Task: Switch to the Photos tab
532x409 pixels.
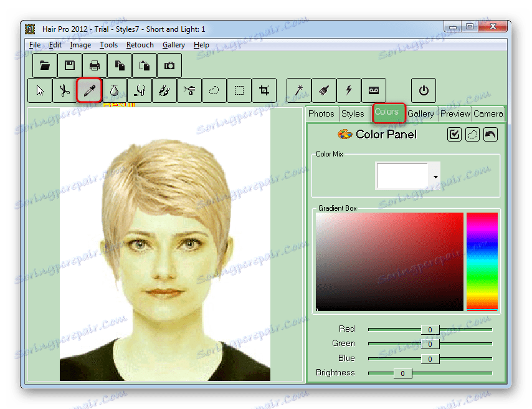Action: 321,114
